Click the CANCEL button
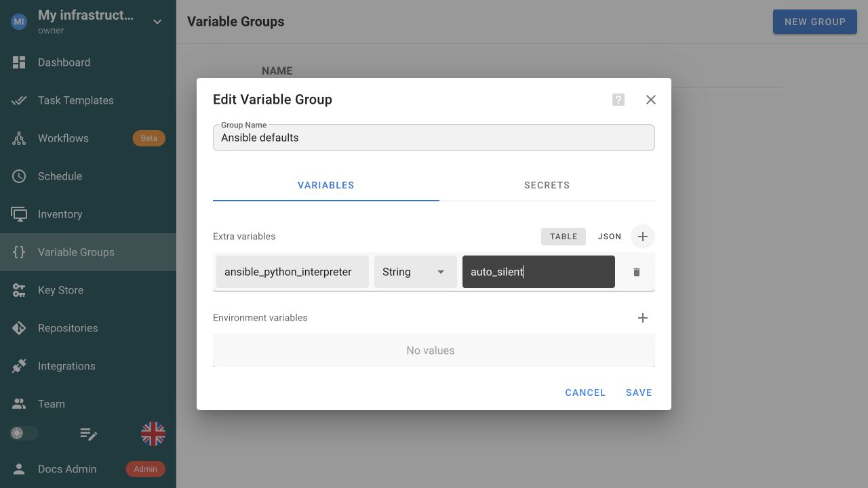This screenshot has width=868, height=488. tap(585, 392)
